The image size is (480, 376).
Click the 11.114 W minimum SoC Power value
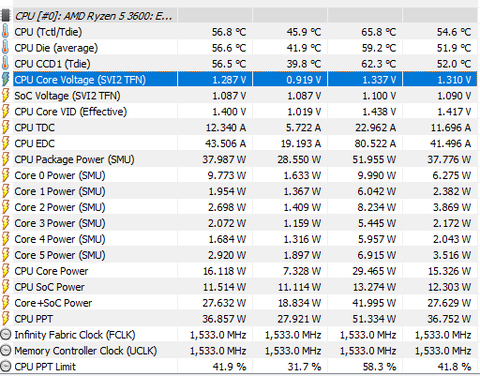pyautogui.click(x=300, y=287)
